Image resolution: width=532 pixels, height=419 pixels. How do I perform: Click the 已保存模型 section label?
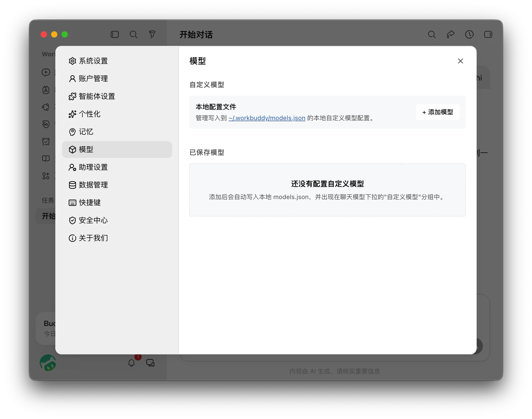tap(207, 152)
